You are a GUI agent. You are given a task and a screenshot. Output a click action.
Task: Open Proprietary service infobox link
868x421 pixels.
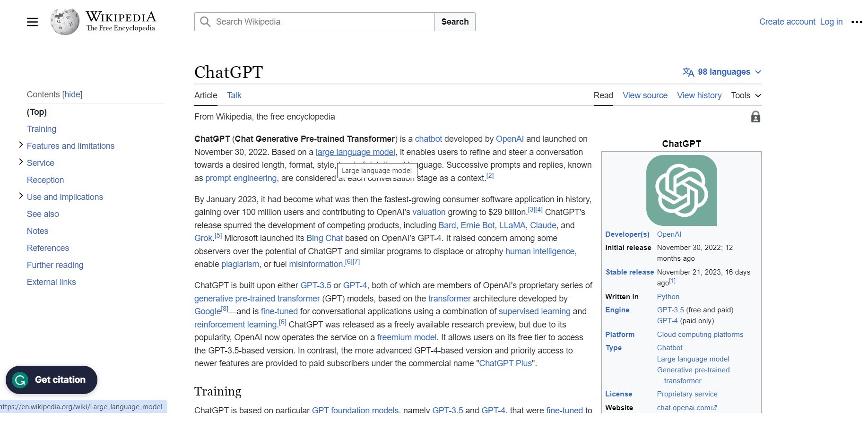[687, 394]
